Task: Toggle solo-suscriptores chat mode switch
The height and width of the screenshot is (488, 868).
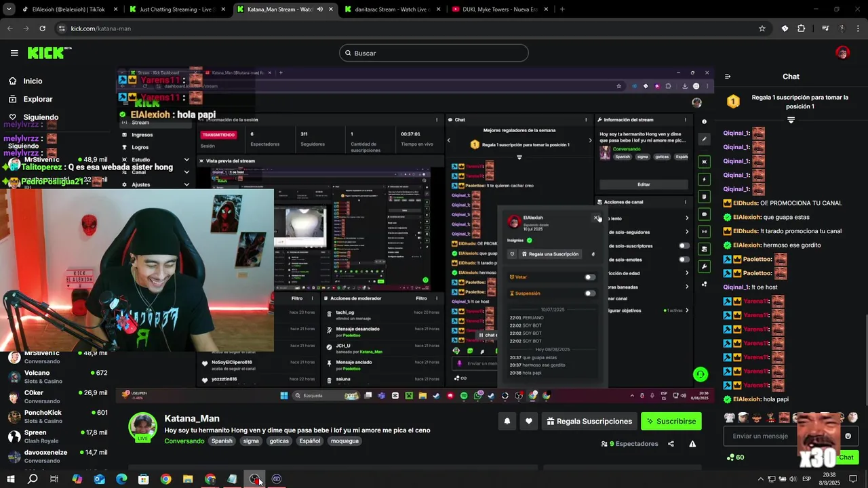Action: coord(684,246)
